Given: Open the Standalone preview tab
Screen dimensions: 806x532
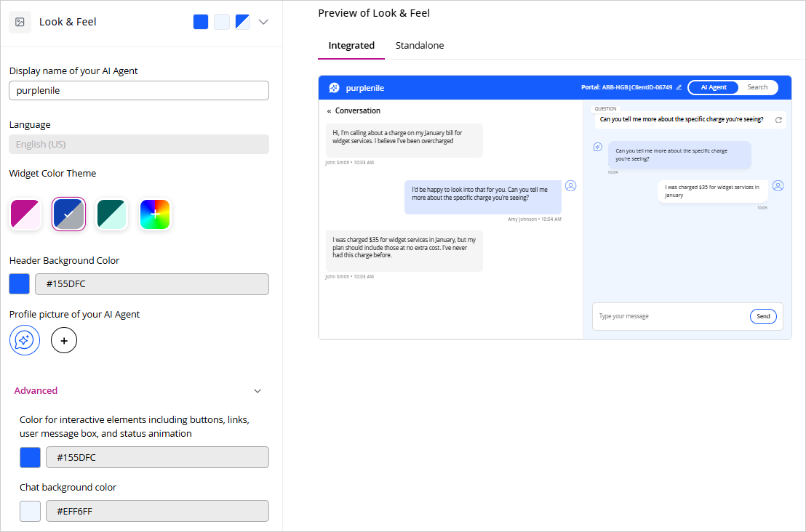Looking at the screenshot, I should click(x=420, y=46).
